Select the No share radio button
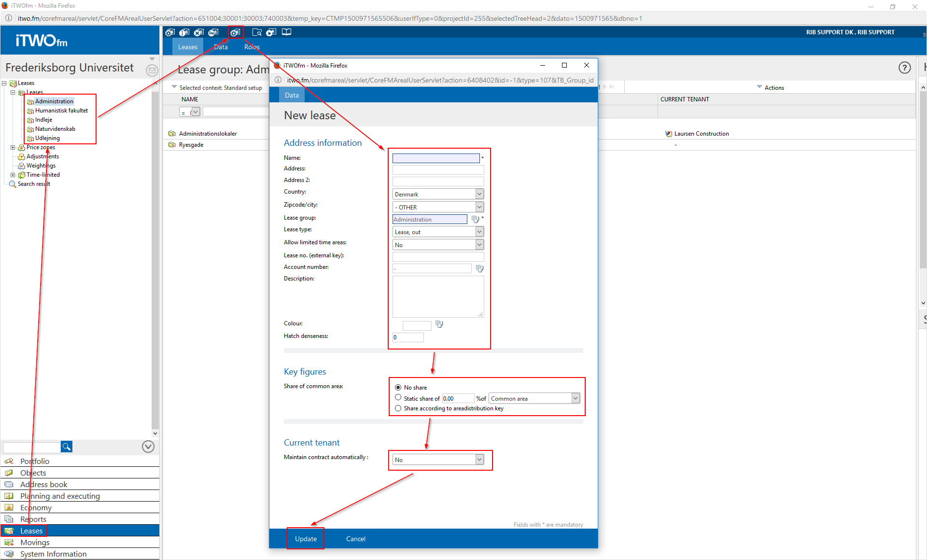 tap(398, 387)
